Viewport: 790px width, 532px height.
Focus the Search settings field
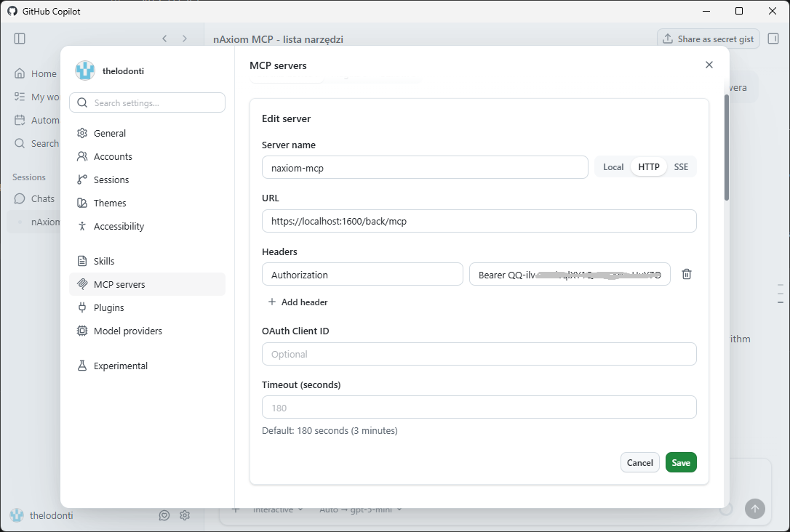tap(147, 102)
